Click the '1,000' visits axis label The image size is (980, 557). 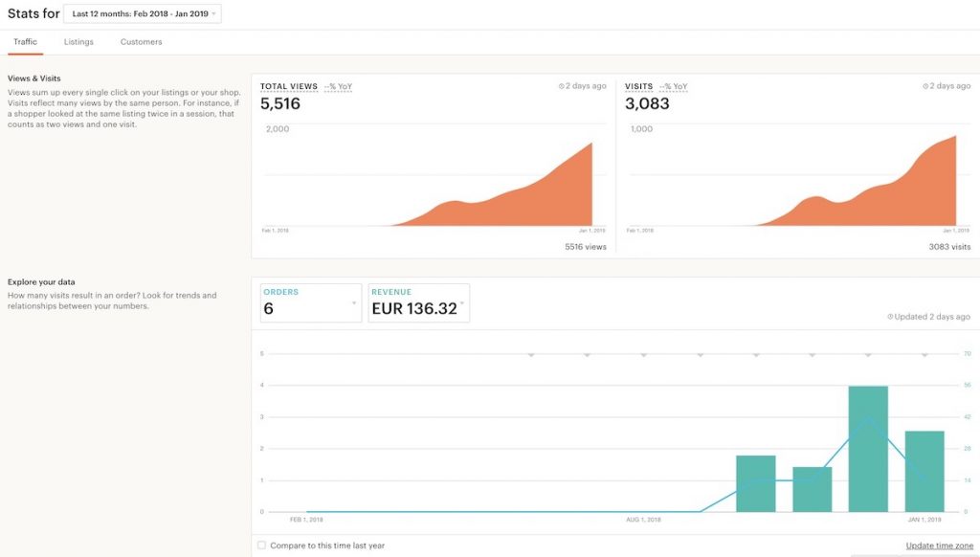(x=641, y=129)
